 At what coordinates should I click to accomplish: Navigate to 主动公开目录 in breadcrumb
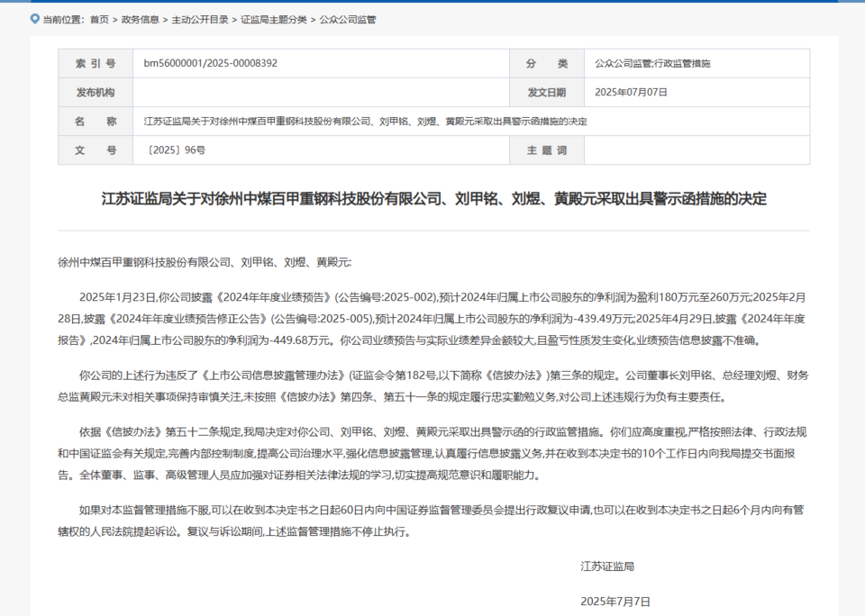coord(200,20)
